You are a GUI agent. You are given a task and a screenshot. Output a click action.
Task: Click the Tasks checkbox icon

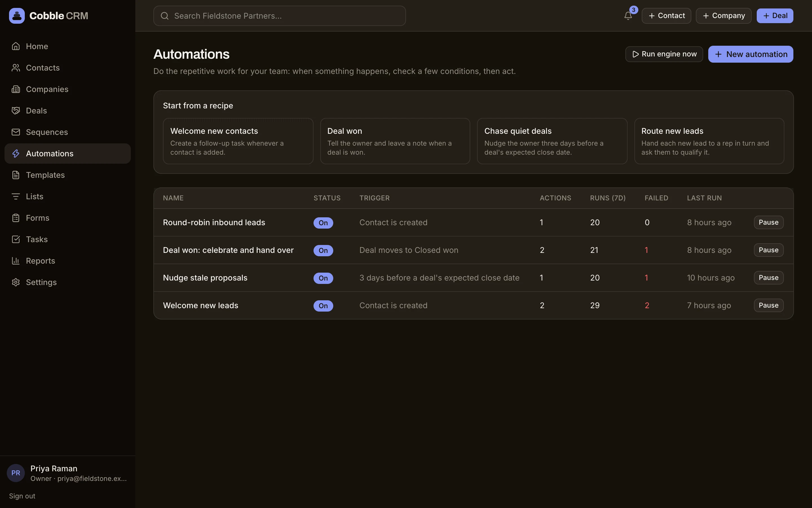tap(16, 240)
